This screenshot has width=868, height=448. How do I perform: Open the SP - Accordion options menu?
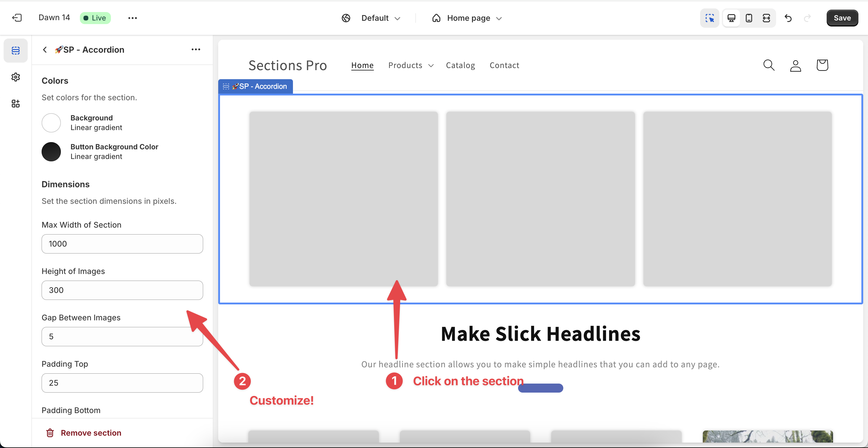tap(196, 49)
